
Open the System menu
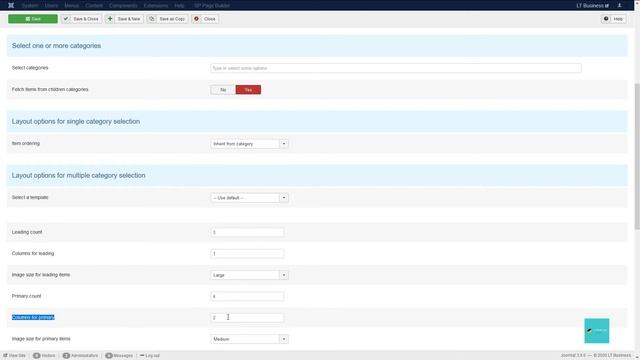(x=30, y=6)
